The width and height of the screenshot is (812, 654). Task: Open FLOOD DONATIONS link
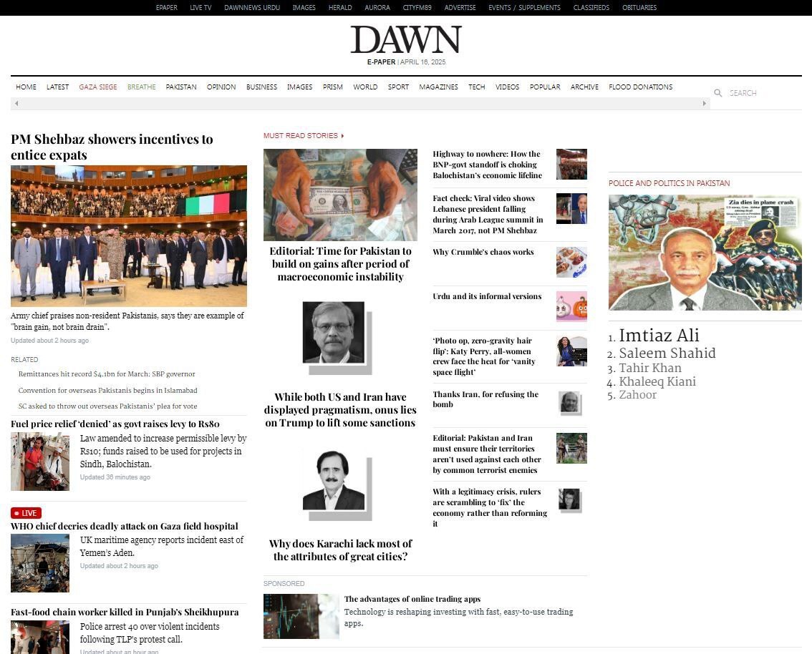click(641, 87)
